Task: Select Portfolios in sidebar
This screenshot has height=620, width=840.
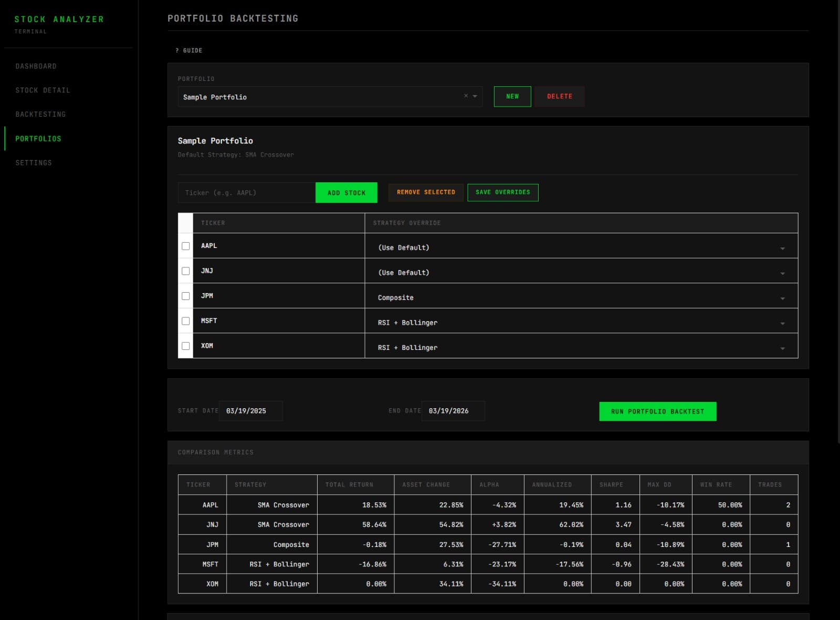Action: tap(38, 139)
